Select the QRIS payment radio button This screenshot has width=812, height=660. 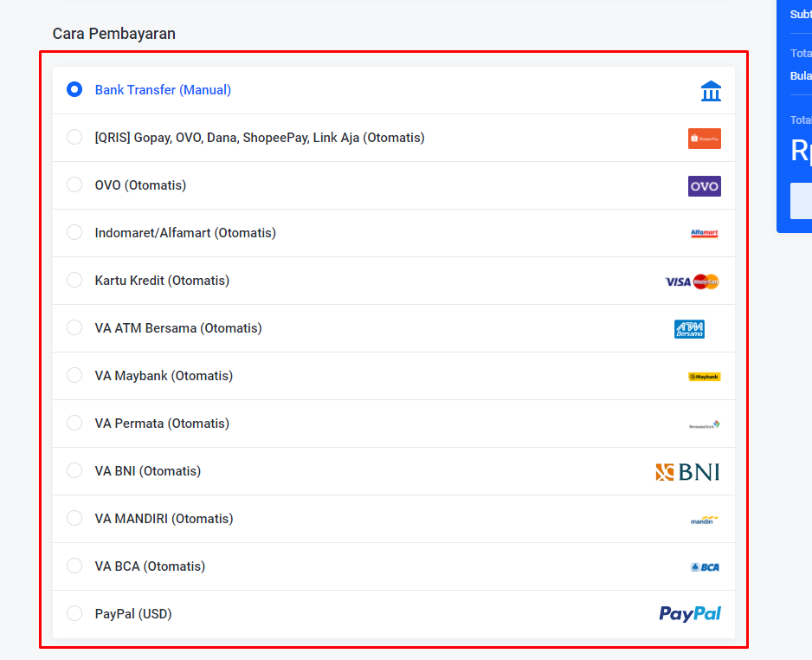(74, 137)
